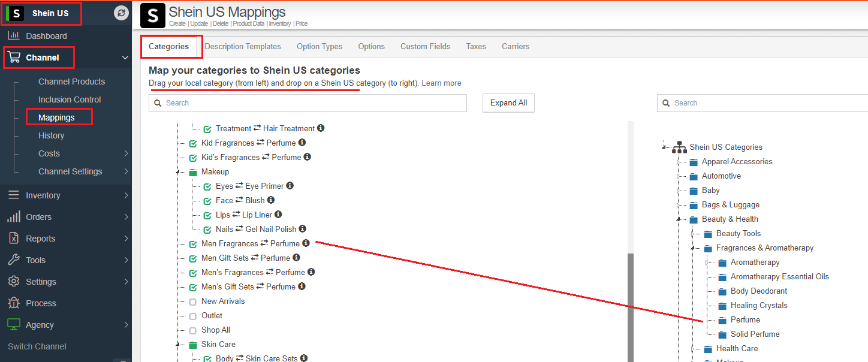Click the Process bucket icon
Image resolution: width=868 pixels, height=362 pixels.
(x=13, y=303)
